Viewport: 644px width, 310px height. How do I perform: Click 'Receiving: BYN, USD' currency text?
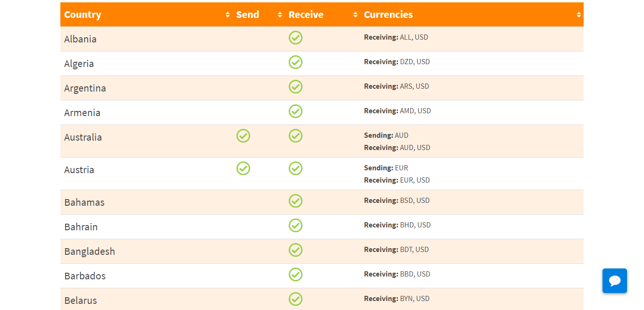397,299
